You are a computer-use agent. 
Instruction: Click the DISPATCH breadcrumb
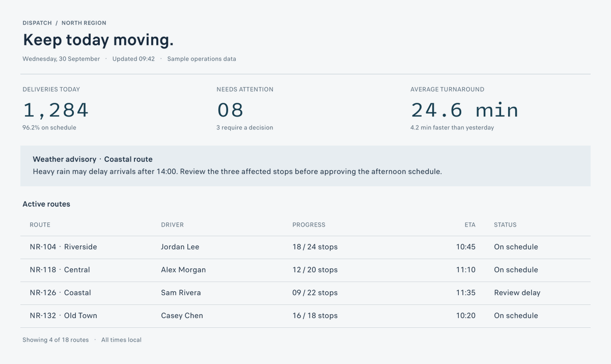coord(37,23)
